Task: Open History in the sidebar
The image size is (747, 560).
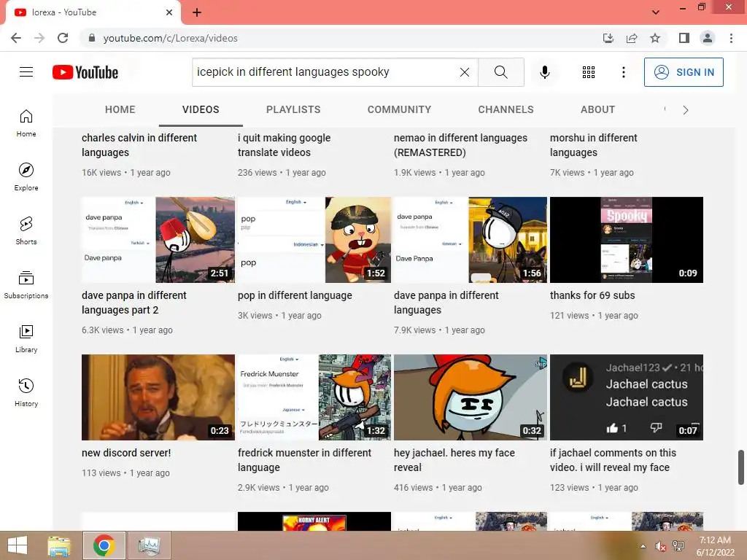Action: coord(26,392)
